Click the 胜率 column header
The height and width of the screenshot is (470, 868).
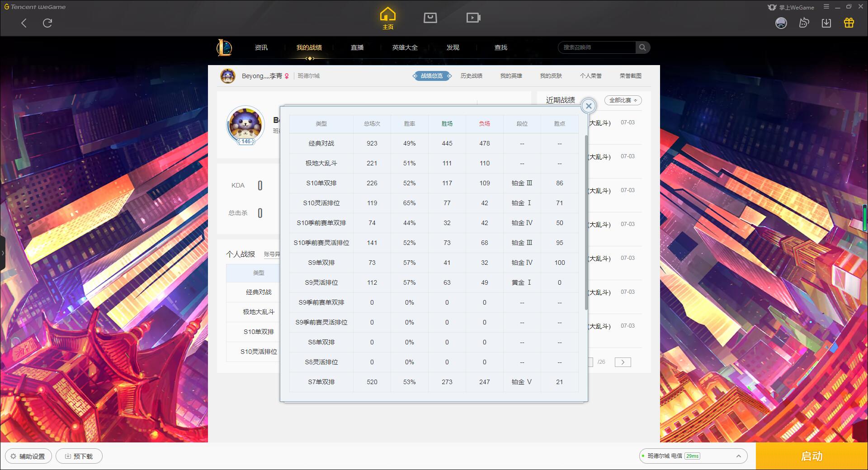click(410, 123)
